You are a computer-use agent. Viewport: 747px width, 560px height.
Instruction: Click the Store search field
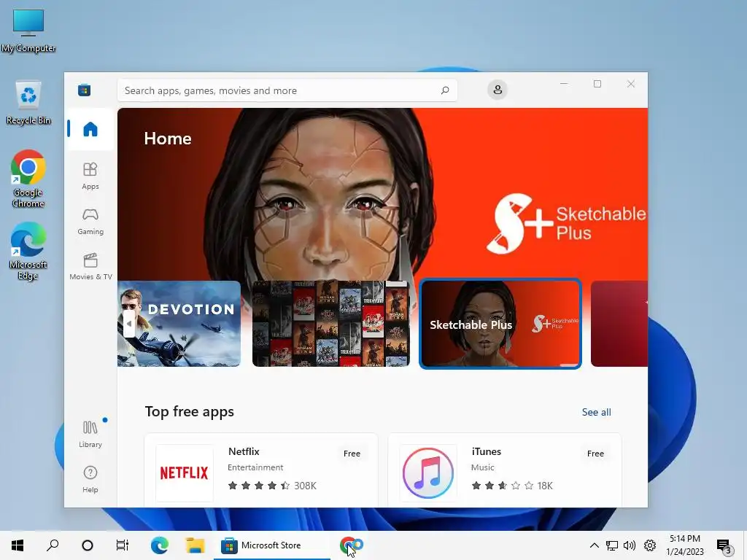[x=287, y=90]
